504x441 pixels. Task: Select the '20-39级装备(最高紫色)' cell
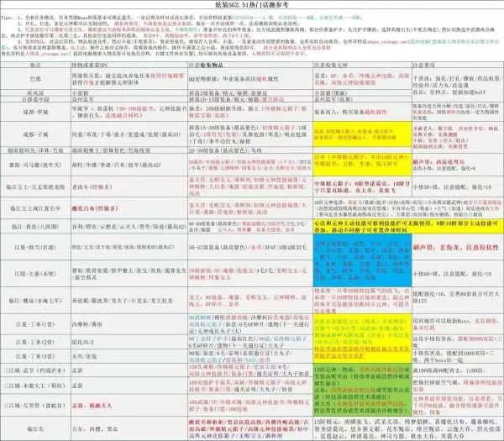(250, 150)
